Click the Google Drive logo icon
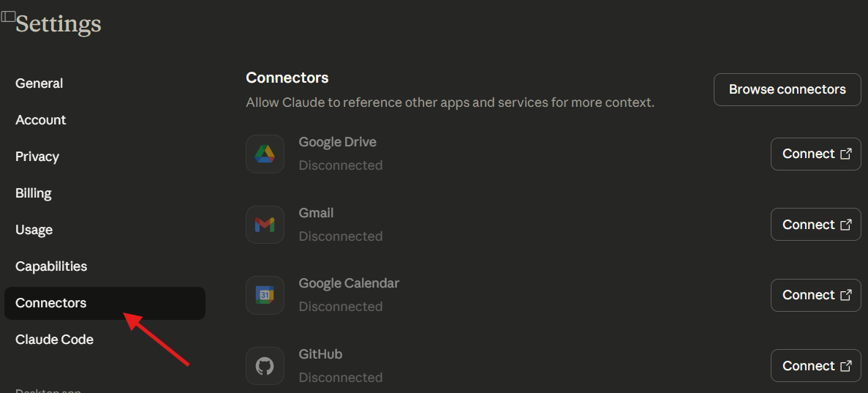This screenshot has width=868, height=393. pyautogui.click(x=265, y=154)
